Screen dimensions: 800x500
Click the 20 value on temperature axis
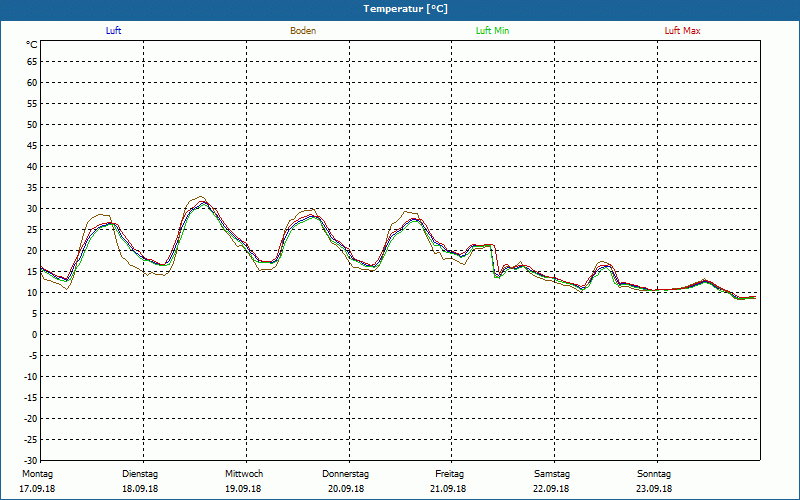(32, 251)
